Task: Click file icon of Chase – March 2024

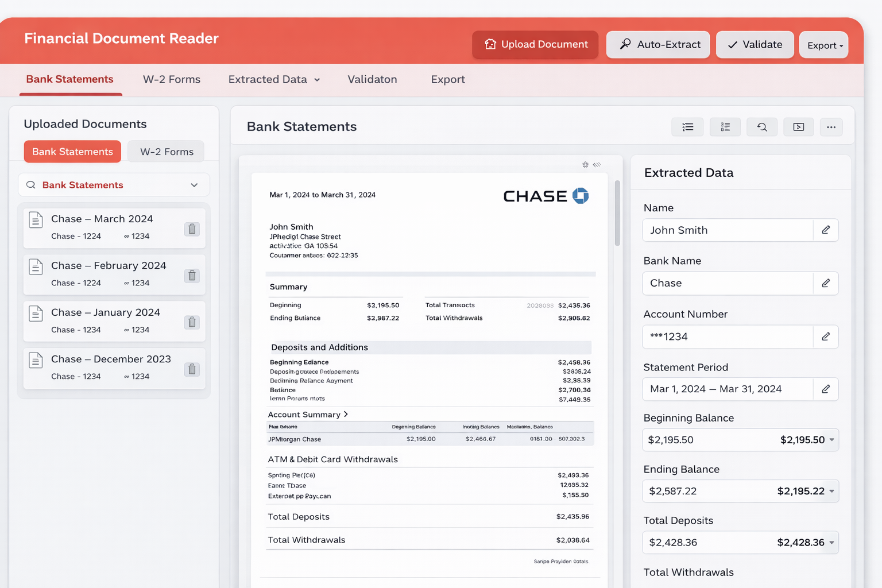Action: (36, 220)
